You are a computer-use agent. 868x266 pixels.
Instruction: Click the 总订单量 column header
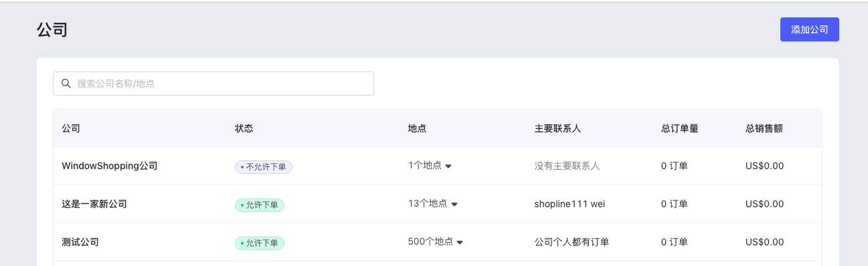pos(680,128)
